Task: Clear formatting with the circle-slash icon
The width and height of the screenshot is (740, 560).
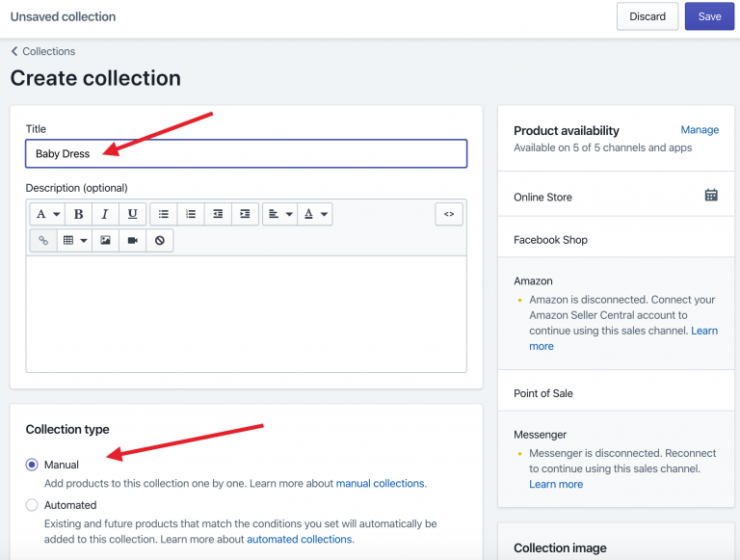Action: [160, 240]
